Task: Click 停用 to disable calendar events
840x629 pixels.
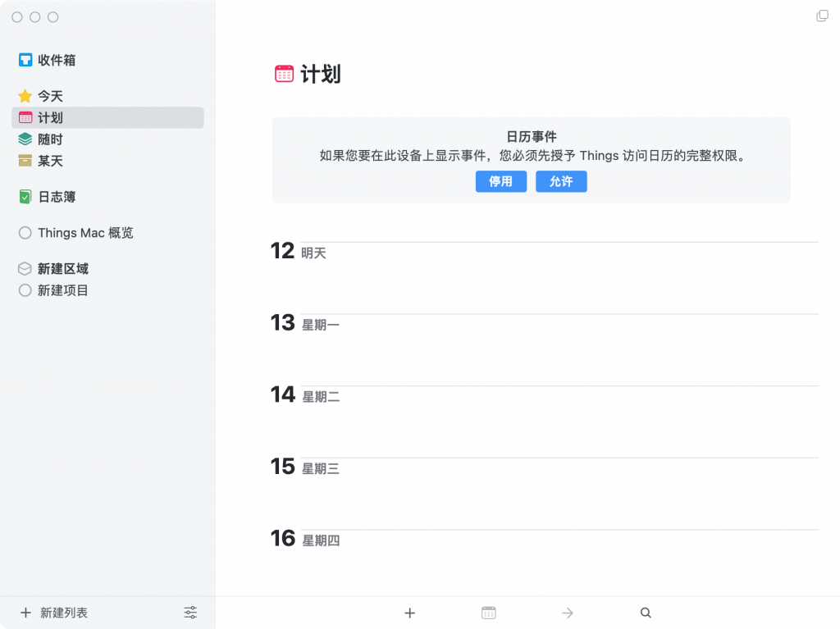Action: tap(500, 181)
